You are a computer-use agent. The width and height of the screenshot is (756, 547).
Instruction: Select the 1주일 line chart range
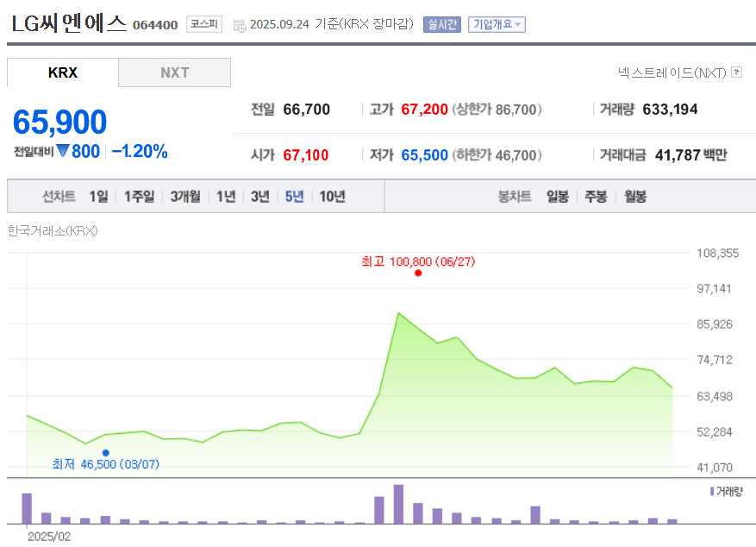point(140,197)
